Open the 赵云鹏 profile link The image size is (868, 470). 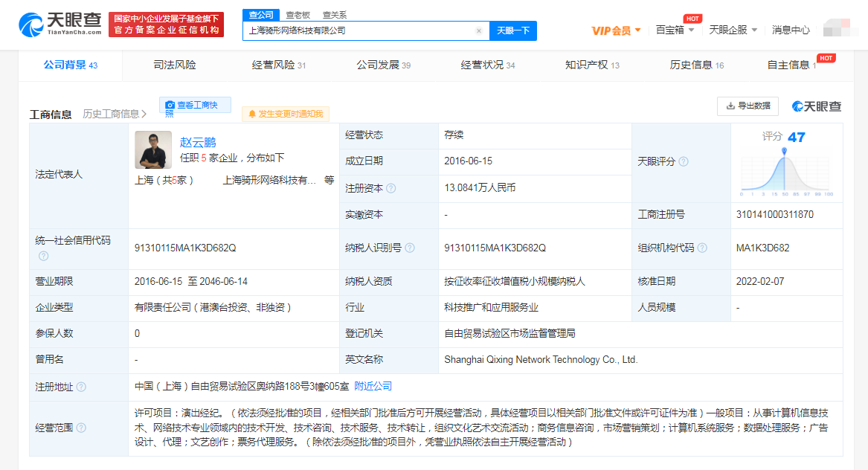point(198,142)
